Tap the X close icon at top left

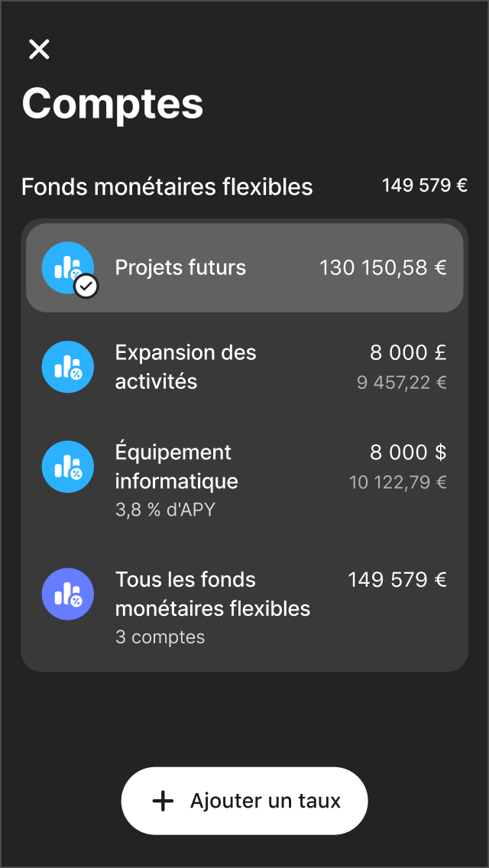tap(38, 49)
